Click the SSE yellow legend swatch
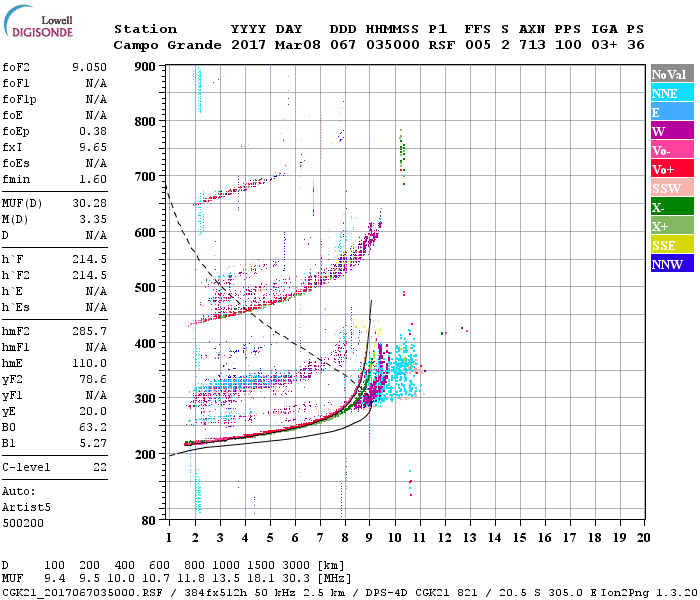The image size is (700, 600). (x=672, y=245)
